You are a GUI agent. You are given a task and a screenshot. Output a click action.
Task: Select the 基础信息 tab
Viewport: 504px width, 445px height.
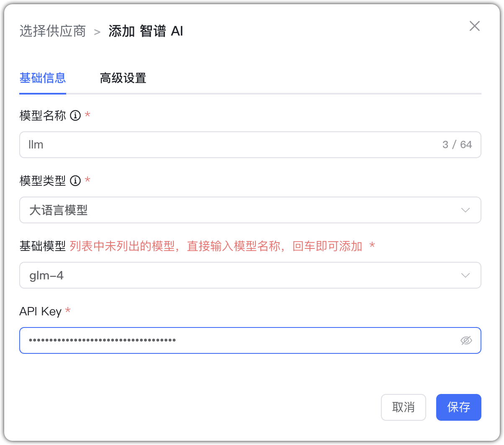coord(43,78)
